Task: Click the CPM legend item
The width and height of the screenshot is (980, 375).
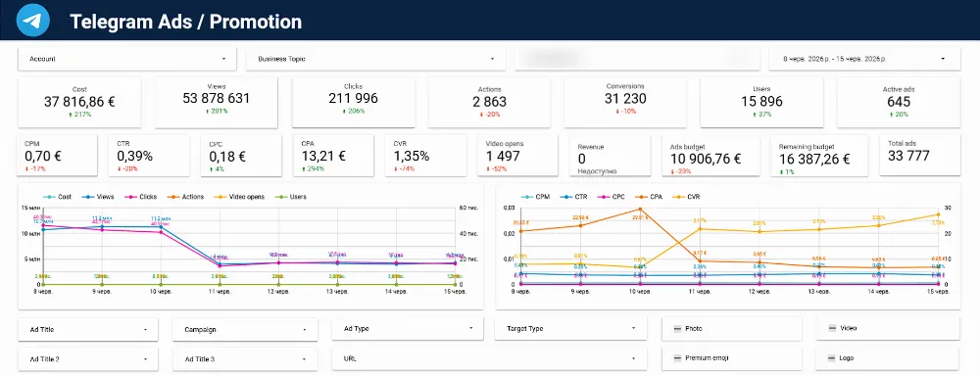Action: click(x=535, y=197)
